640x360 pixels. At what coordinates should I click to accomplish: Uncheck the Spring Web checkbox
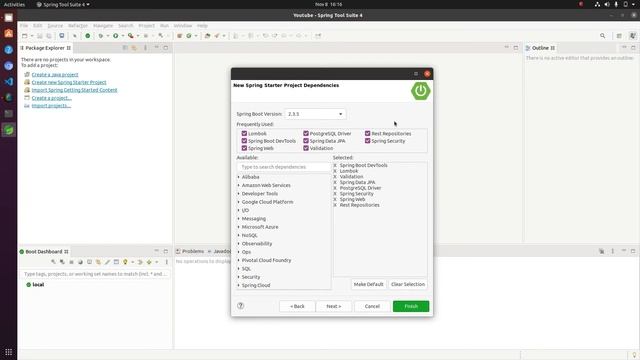pyautogui.click(x=244, y=148)
